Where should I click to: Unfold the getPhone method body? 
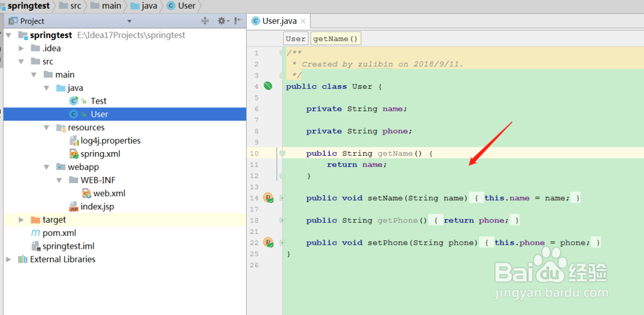(282, 220)
